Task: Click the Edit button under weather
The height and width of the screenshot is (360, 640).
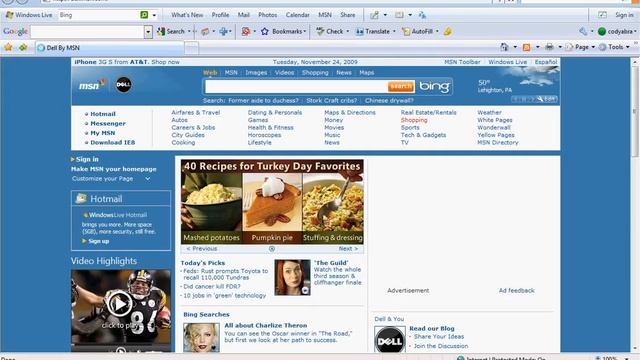Action: click(547, 99)
